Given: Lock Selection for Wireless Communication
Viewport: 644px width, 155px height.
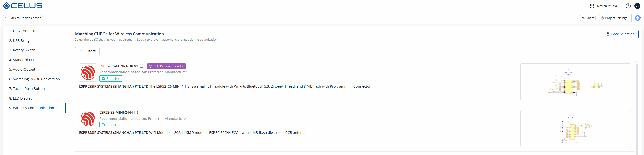Looking at the screenshot, I should 620,34.
